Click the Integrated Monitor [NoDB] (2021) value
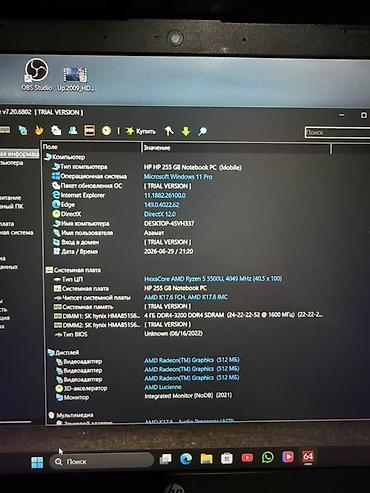 (188, 396)
